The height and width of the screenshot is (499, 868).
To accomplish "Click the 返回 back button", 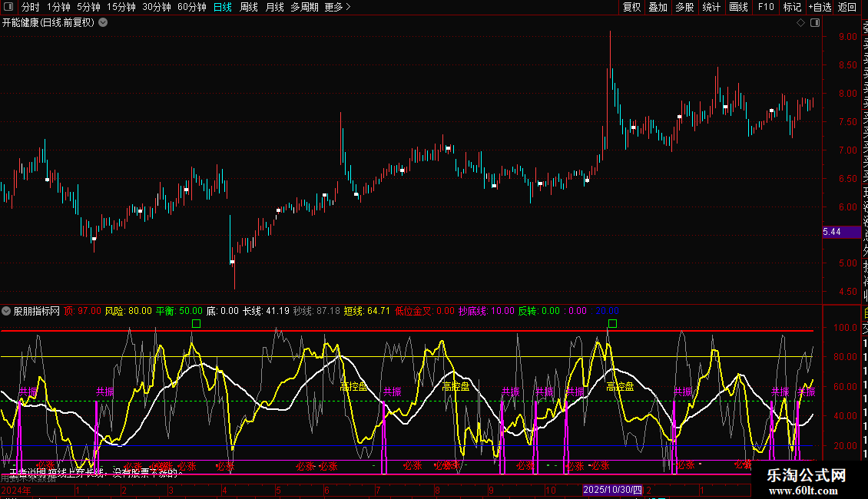I will (x=847, y=7).
